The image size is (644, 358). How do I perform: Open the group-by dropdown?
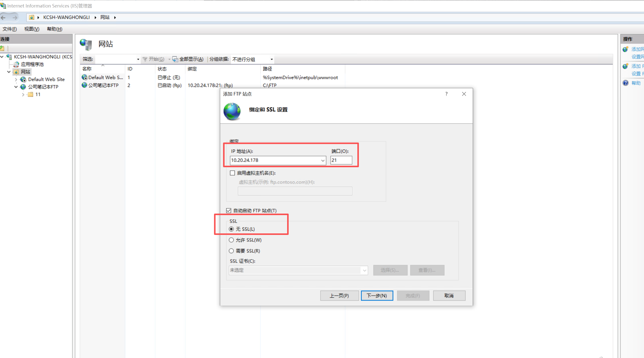[272, 59]
